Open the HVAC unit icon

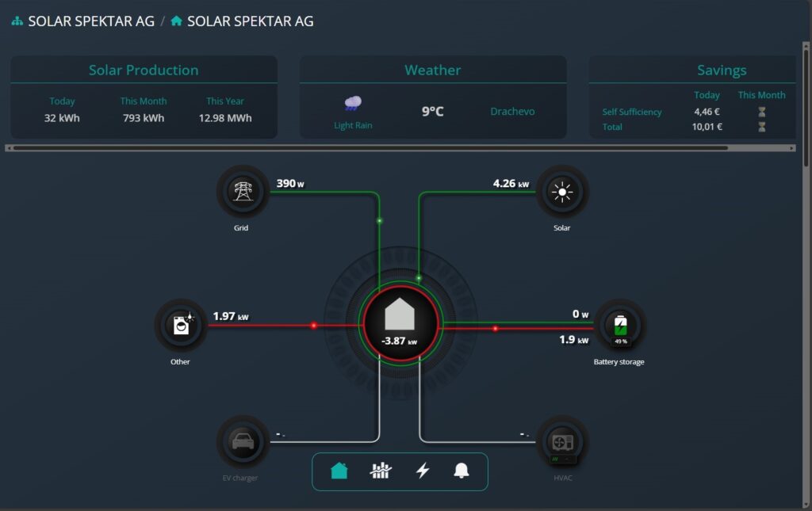click(x=563, y=442)
